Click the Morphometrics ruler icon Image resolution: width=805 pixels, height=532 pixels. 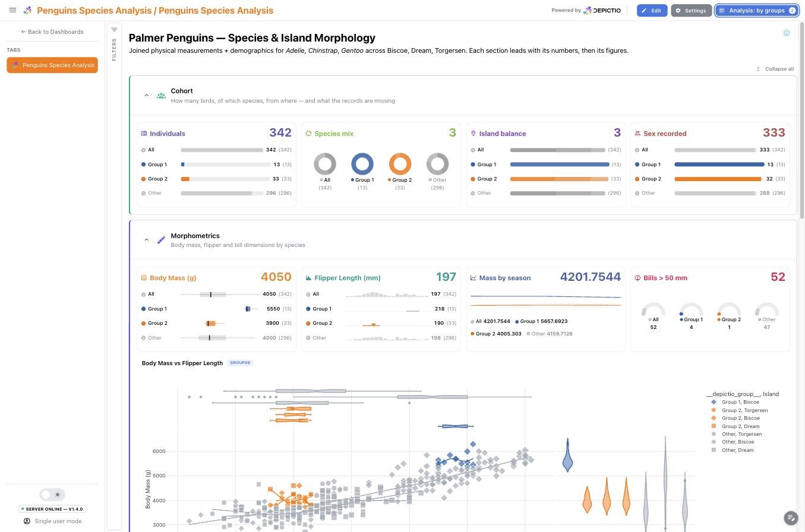click(x=161, y=240)
